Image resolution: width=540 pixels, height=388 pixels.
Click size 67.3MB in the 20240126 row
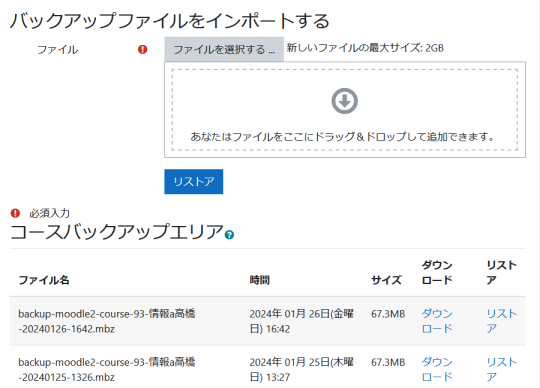point(388,314)
